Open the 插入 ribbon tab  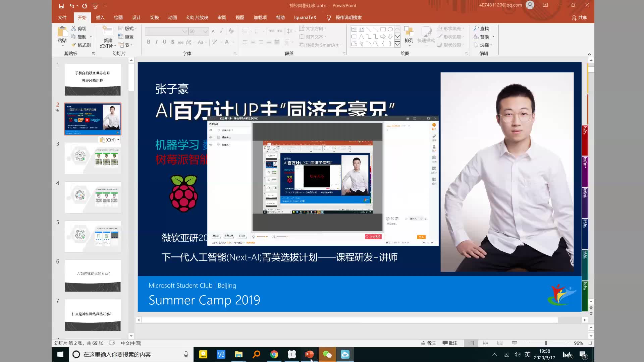point(100,17)
